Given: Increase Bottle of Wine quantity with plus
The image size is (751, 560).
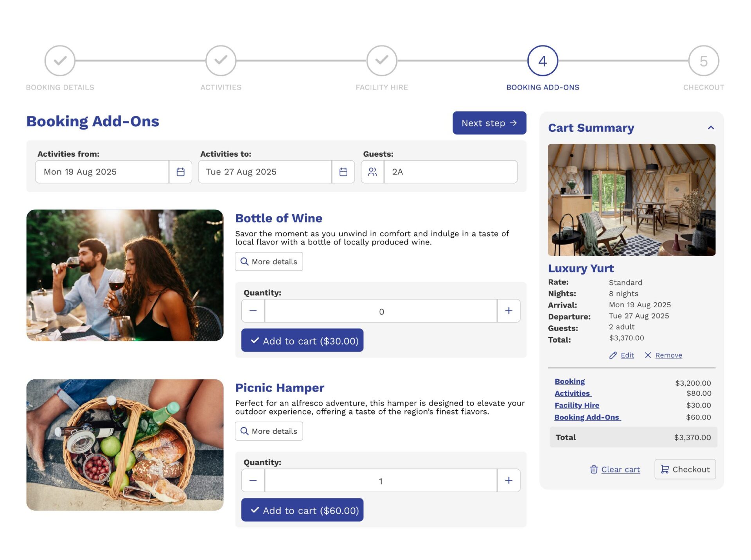Looking at the screenshot, I should pyautogui.click(x=508, y=311).
